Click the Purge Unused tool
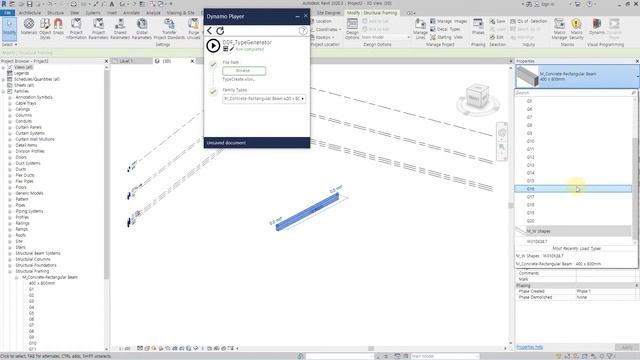 coord(193,28)
